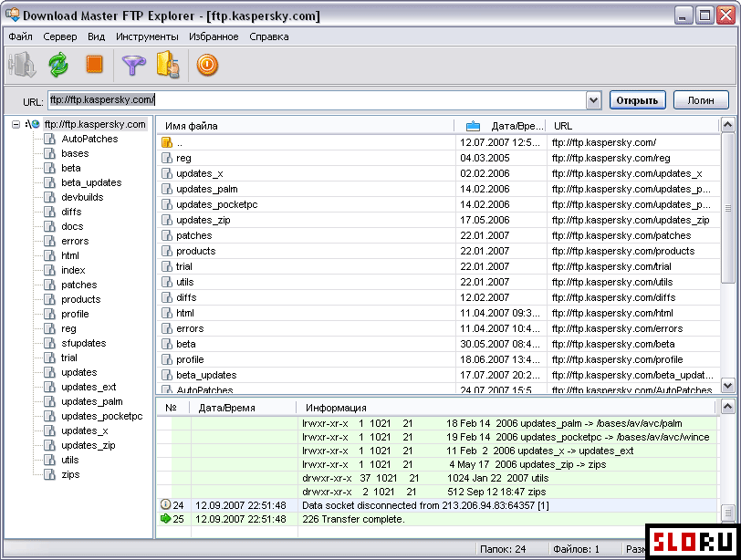741x560 pixels.
Task: Click the purple funnel filter icon
Action: pos(134,65)
